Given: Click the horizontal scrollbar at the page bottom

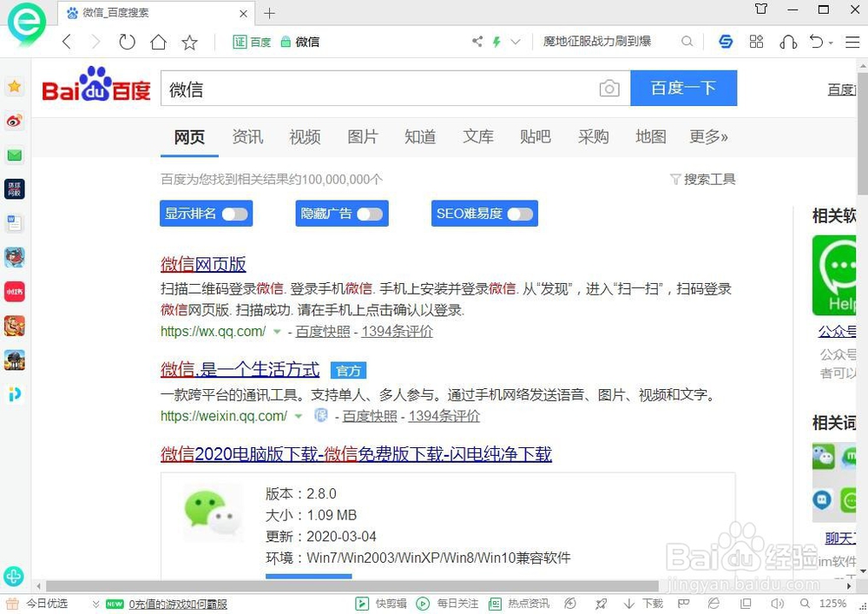Looking at the screenshot, I should click(x=352, y=585).
